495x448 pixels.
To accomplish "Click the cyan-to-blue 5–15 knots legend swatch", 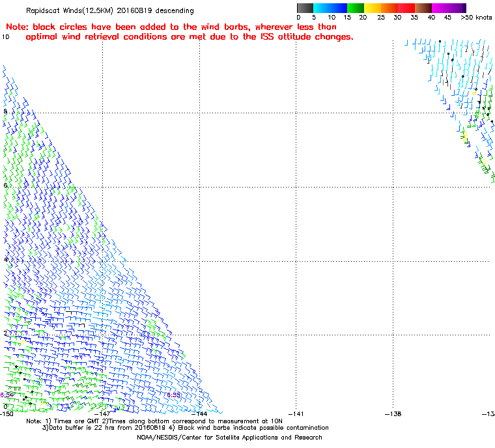I will point(330,8).
